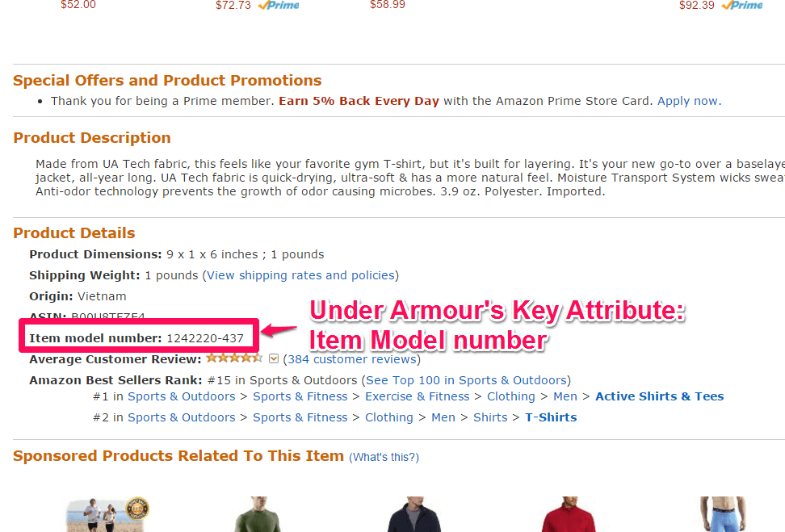Image resolution: width=785 pixels, height=532 pixels.
Task: Open the Apply now link
Action: [x=688, y=101]
